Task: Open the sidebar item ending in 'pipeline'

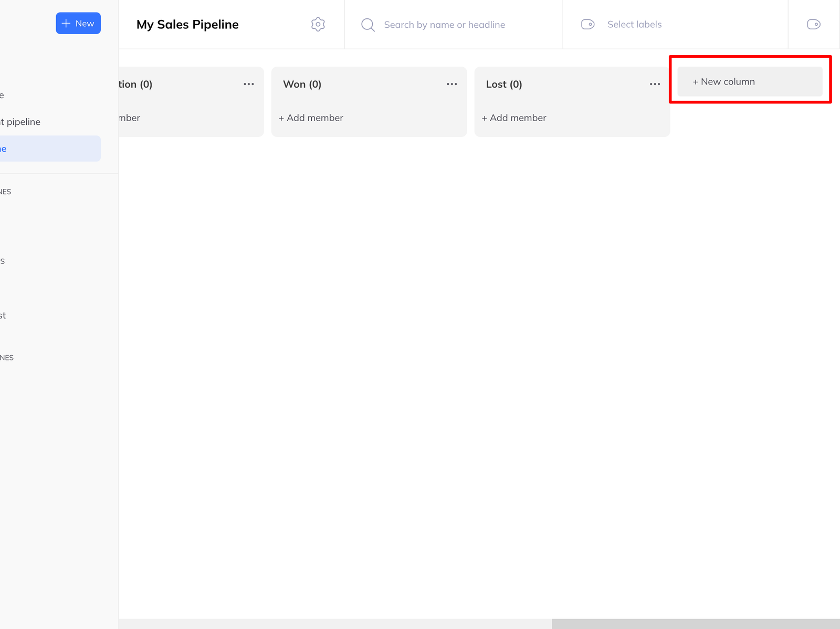Action: point(21,122)
